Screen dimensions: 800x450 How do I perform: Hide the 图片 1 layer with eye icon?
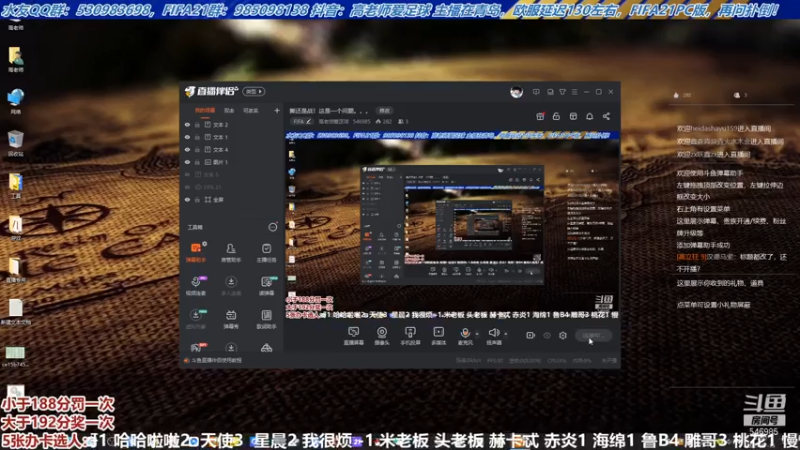[187, 162]
